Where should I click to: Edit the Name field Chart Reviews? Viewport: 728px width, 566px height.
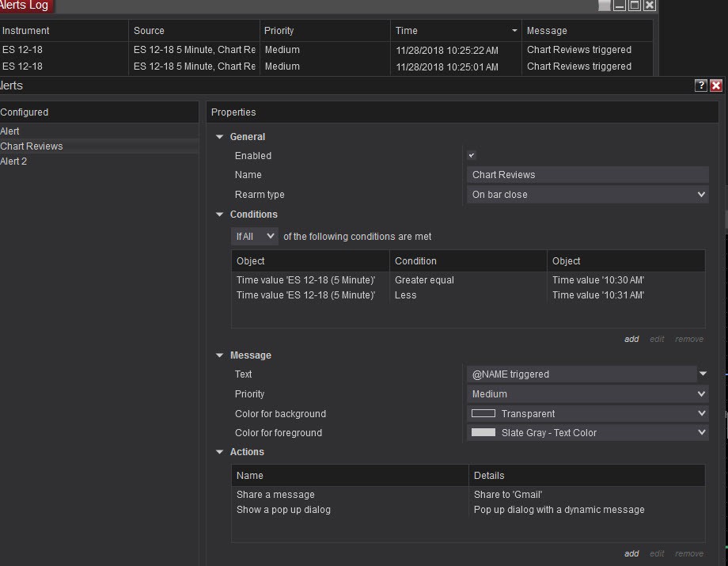[x=588, y=175]
